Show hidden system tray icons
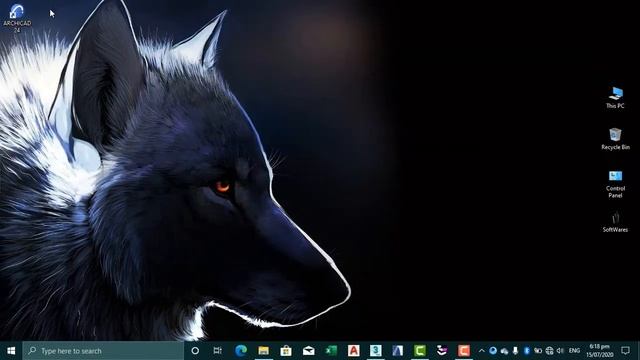Image resolution: width=640 pixels, height=360 pixels. (482, 351)
